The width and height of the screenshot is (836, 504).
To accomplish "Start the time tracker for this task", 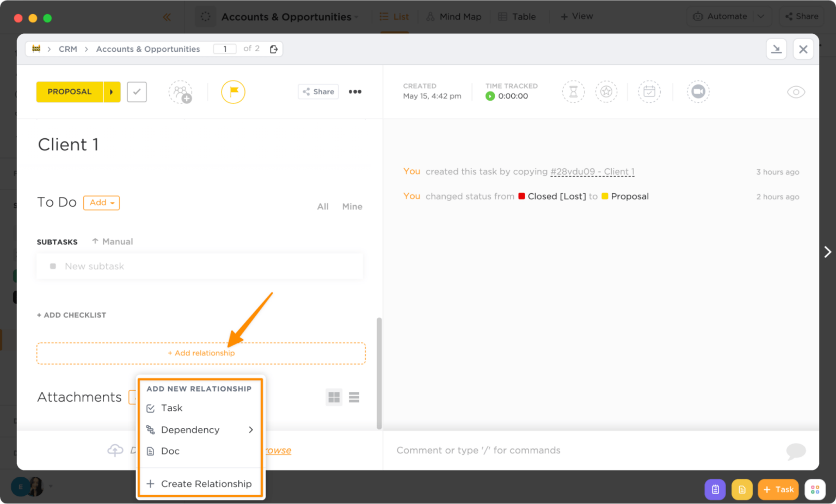I will [490, 96].
